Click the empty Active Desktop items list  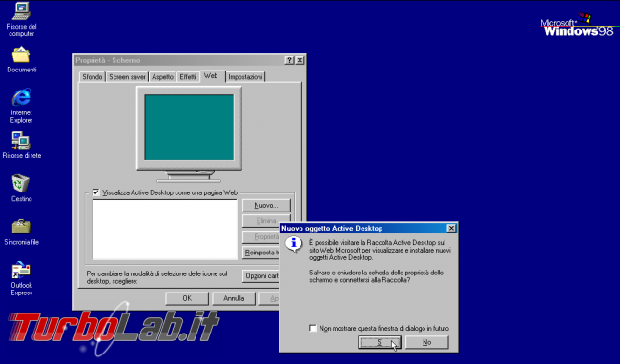(165, 230)
